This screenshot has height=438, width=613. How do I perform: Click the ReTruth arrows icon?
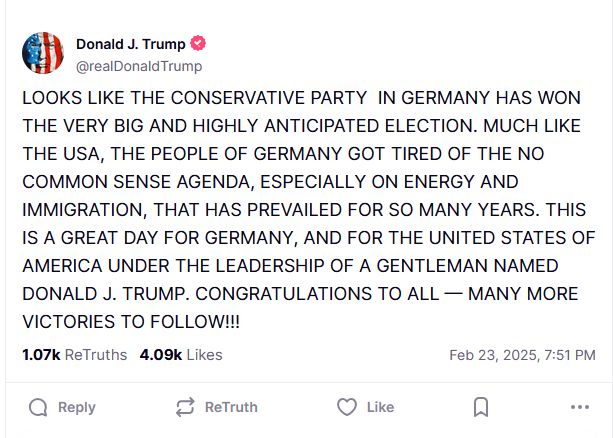tap(184, 407)
